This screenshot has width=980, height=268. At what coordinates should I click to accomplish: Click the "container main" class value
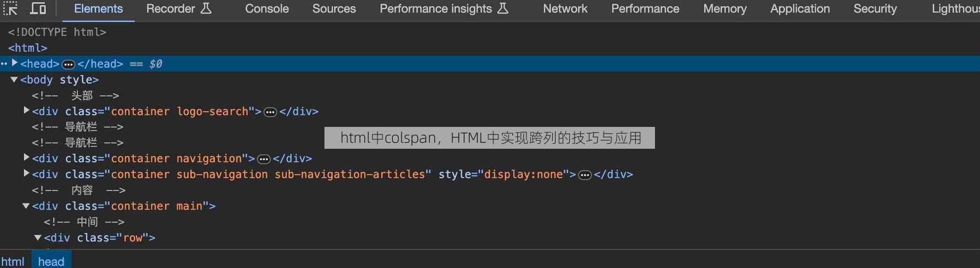click(157, 206)
